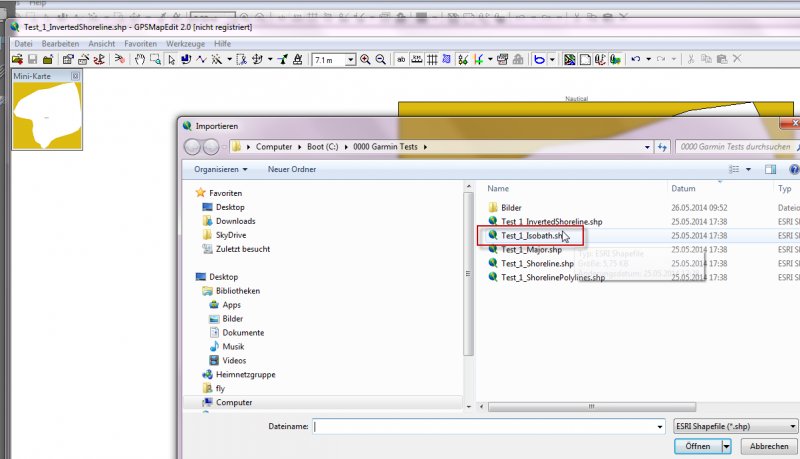The image size is (800, 459).
Task: Select the arrow pointer selection tool
Action: (x=171, y=60)
